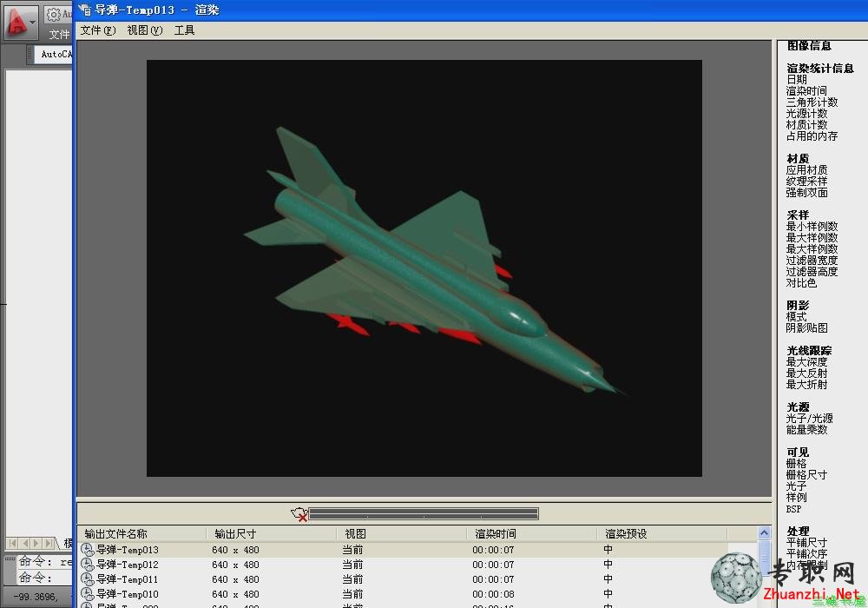
Task: Click the 占用的内存 property
Action: [x=812, y=136]
